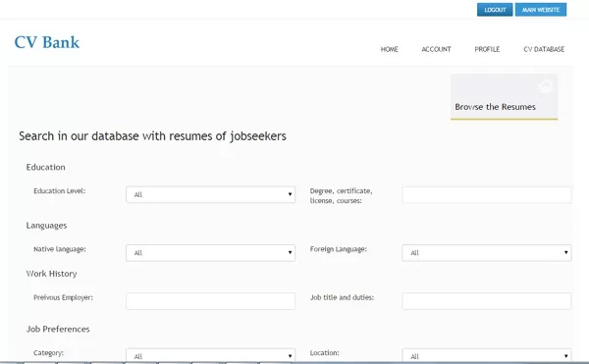Expand the Location dropdown

click(x=487, y=356)
